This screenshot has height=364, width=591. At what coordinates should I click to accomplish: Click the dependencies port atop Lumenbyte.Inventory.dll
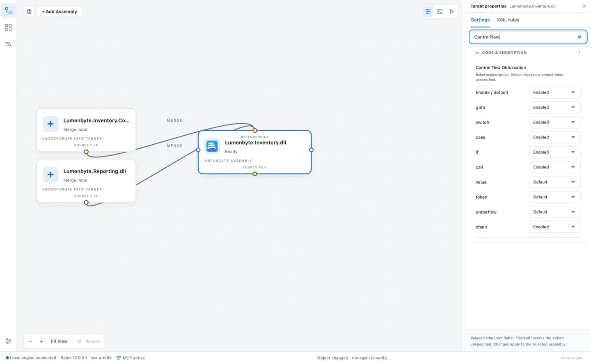click(255, 130)
